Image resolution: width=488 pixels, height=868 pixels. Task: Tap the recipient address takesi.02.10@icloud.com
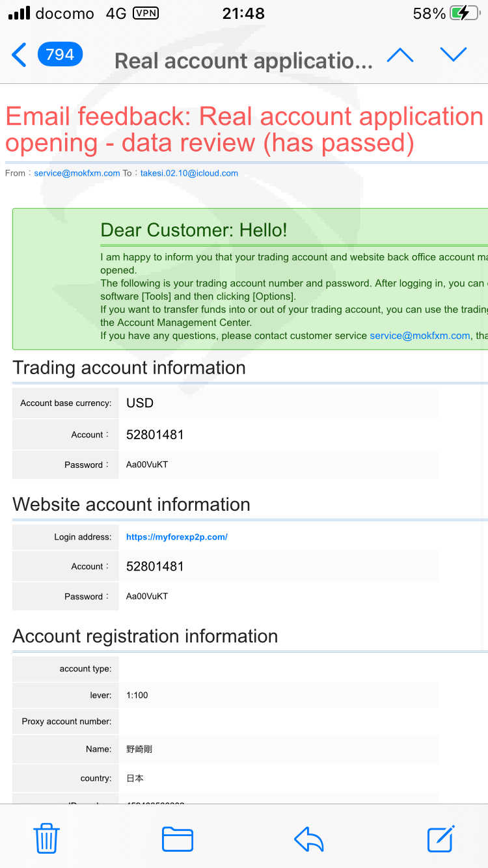coord(189,173)
